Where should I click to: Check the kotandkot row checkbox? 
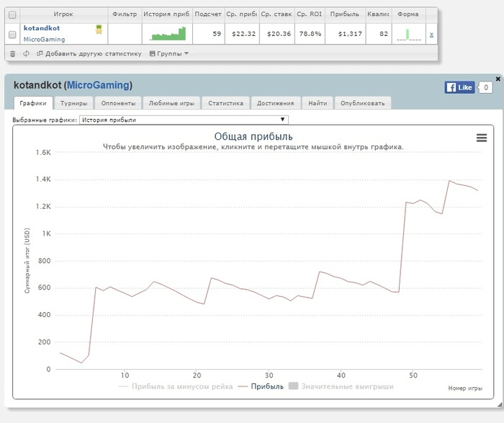point(12,34)
